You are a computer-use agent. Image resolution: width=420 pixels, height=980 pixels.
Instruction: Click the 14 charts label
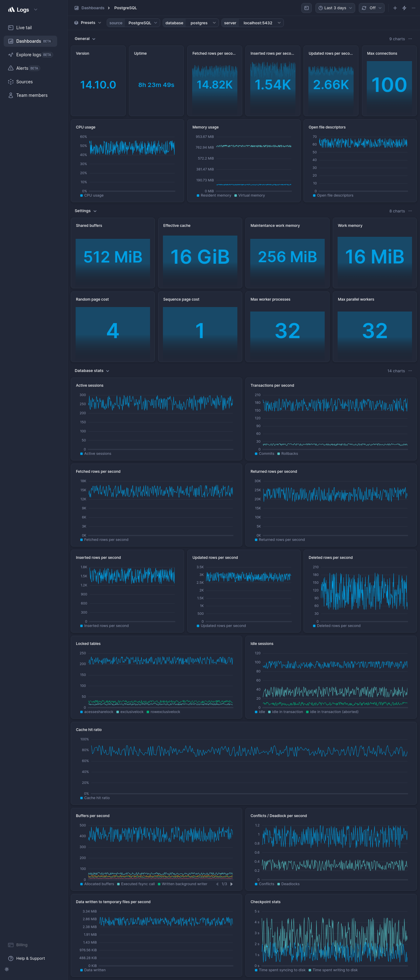396,371
